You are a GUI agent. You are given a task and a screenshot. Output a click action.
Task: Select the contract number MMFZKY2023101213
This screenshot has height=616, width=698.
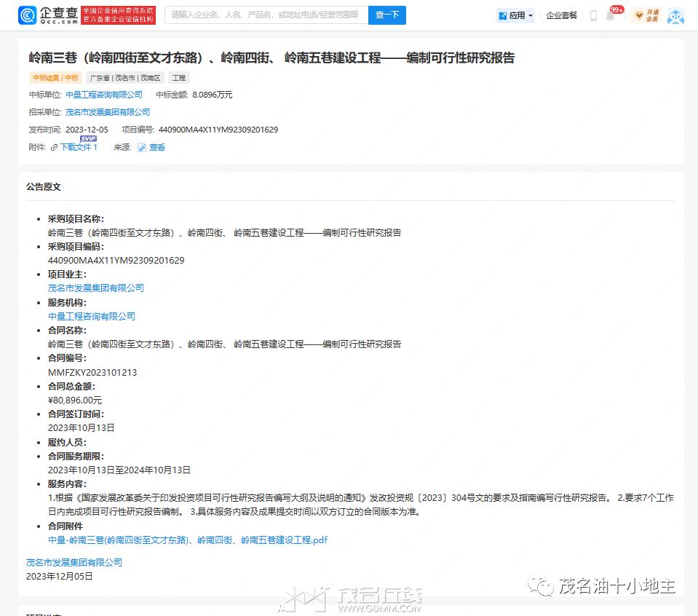92,372
